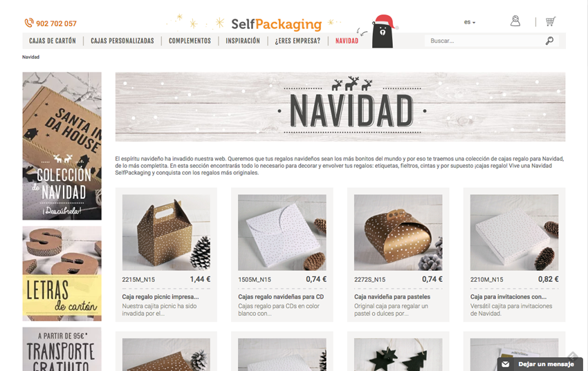The width and height of the screenshot is (588, 371).
Task: Open the user account icon
Action: 515,21
